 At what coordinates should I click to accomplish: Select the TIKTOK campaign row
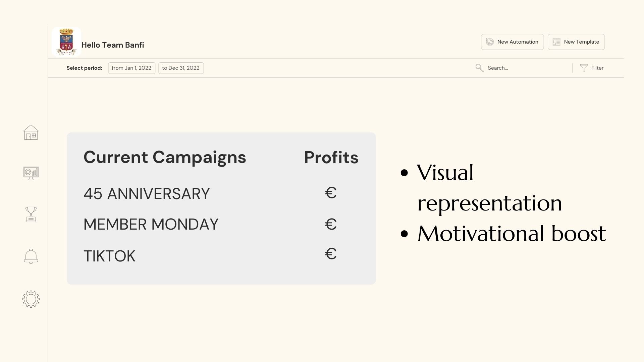click(221, 256)
